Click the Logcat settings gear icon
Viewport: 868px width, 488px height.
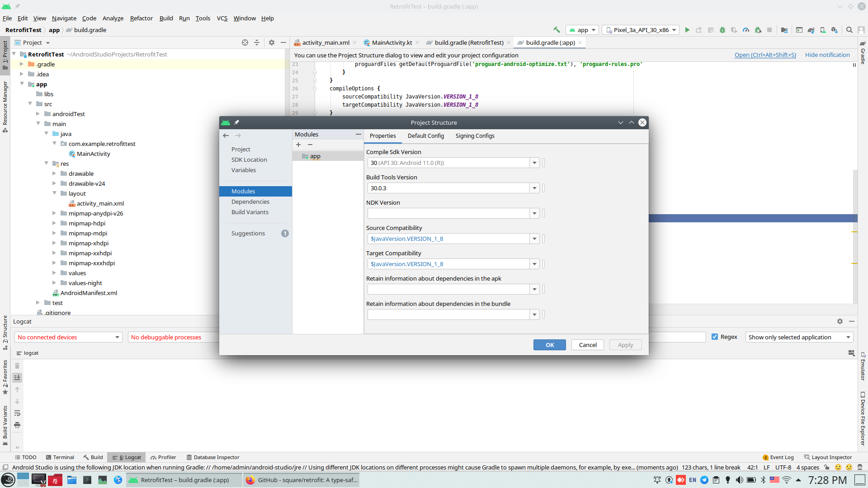point(840,321)
